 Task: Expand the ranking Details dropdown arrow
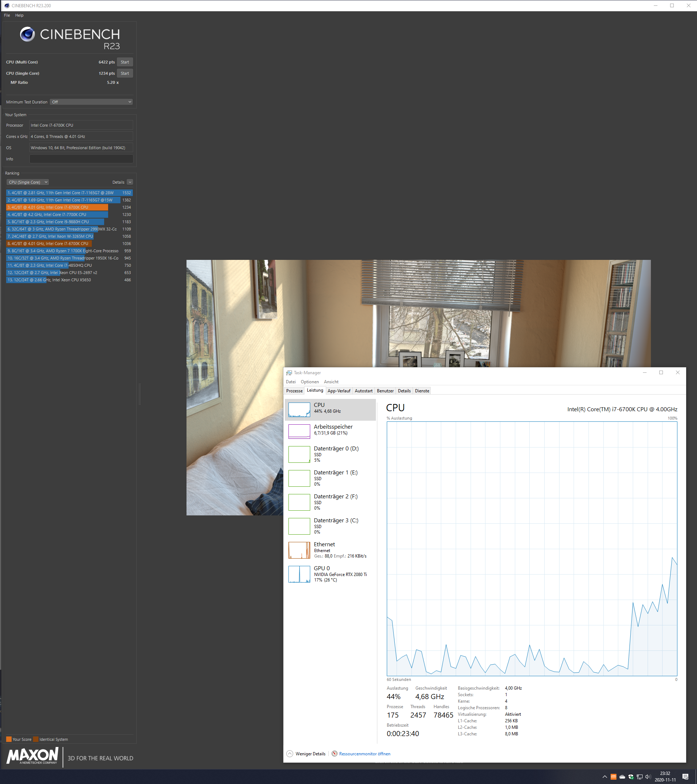tap(130, 182)
